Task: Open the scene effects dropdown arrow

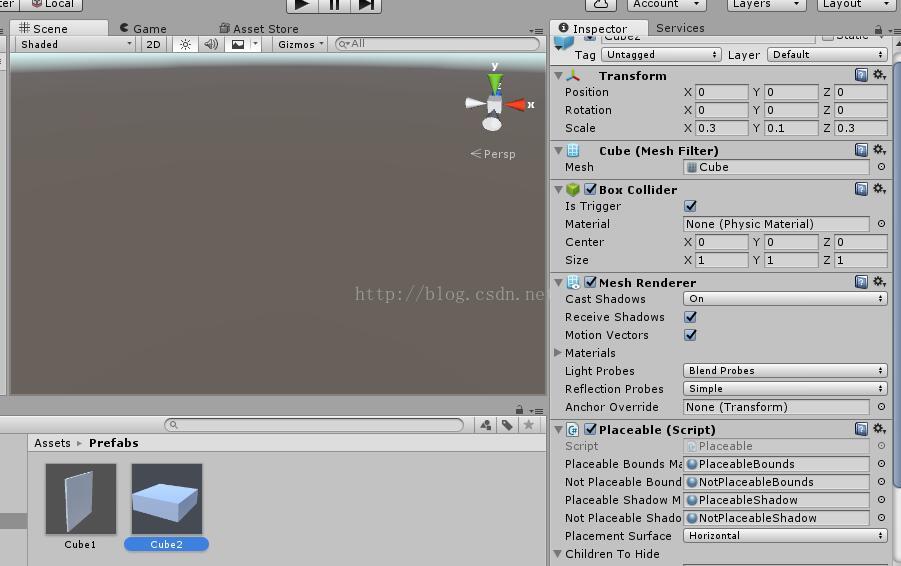Action: (255, 44)
